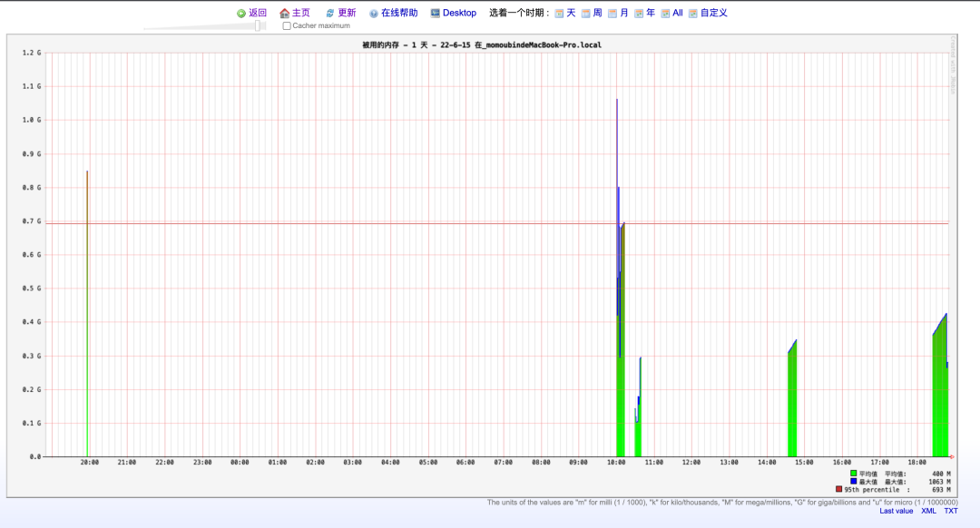The width and height of the screenshot is (980, 528).
Task: Click the 10:00 time axis label
Action: [616, 463]
